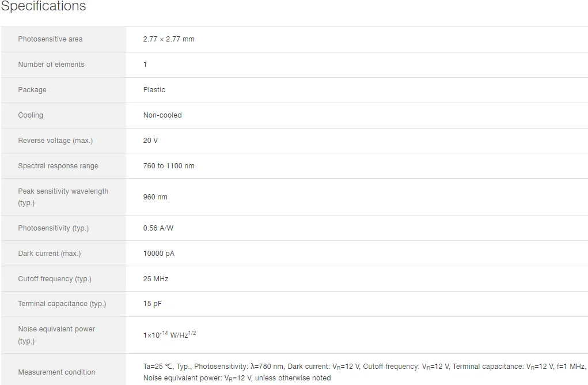The image size is (588, 385).
Task: Select the 960 nm value
Action: (x=155, y=197)
